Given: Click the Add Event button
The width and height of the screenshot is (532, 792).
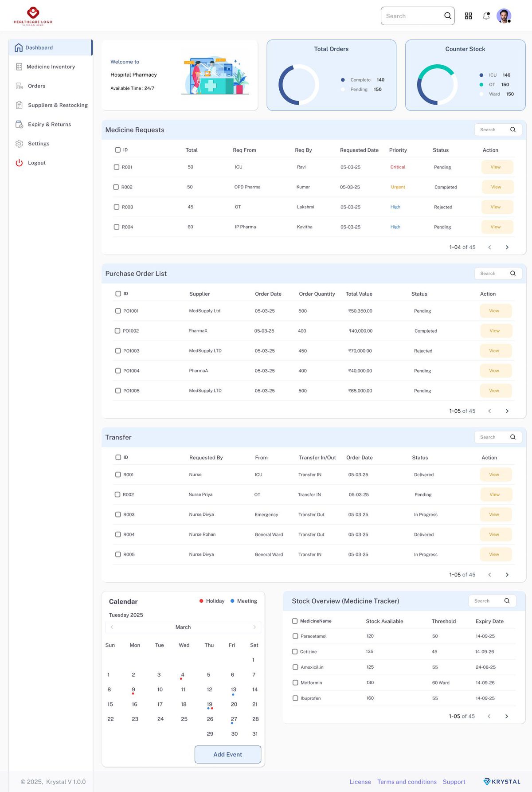Looking at the screenshot, I should pos(228,754).
